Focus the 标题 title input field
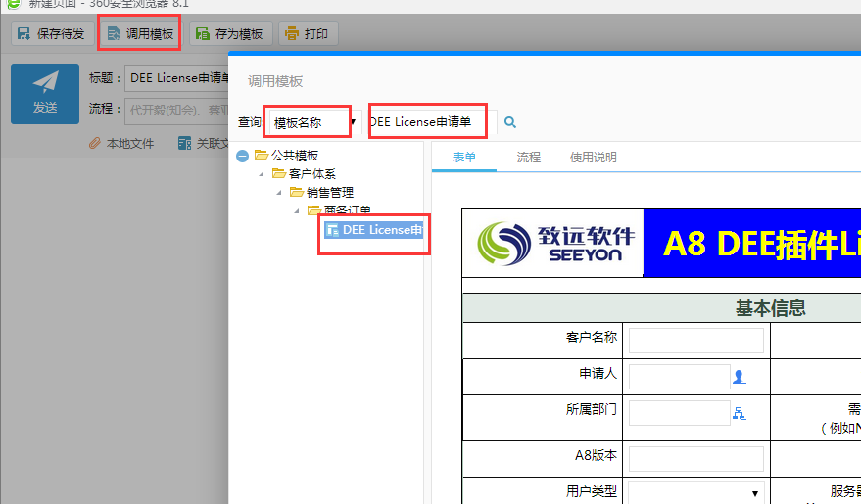861x504 pixels. [177, 78]
